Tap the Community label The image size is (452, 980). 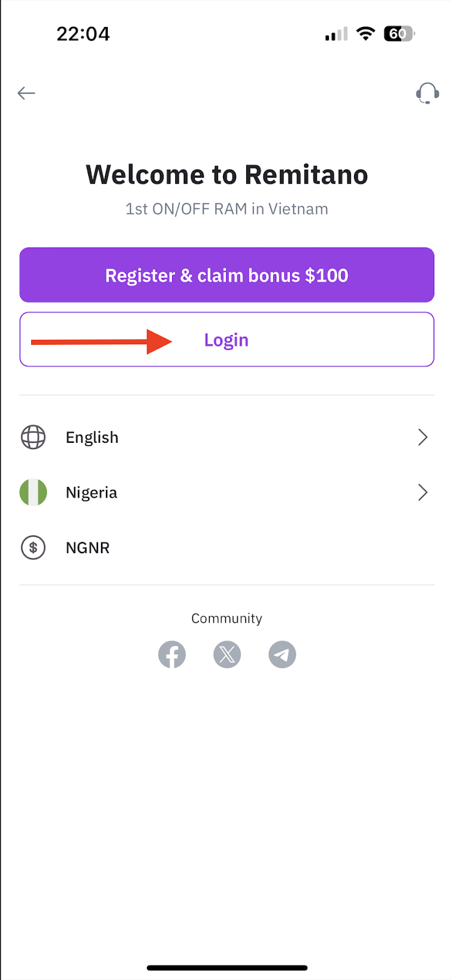click(x=227, y=619)
